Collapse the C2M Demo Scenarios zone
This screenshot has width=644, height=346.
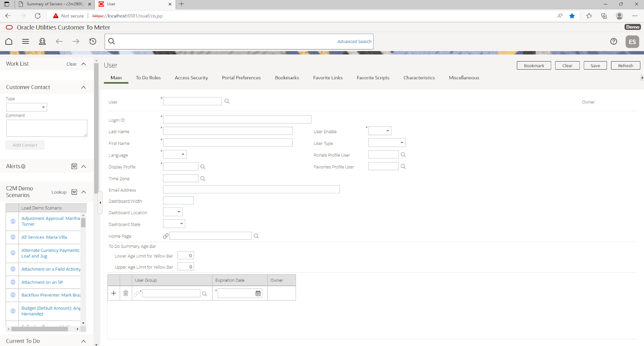tap(84, 192)
